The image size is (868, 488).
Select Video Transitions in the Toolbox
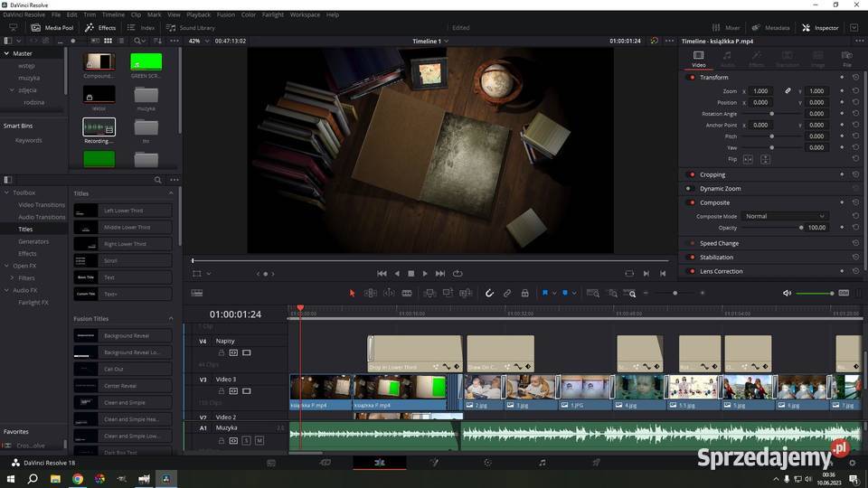pyautogui.click(x=42, y=205)
